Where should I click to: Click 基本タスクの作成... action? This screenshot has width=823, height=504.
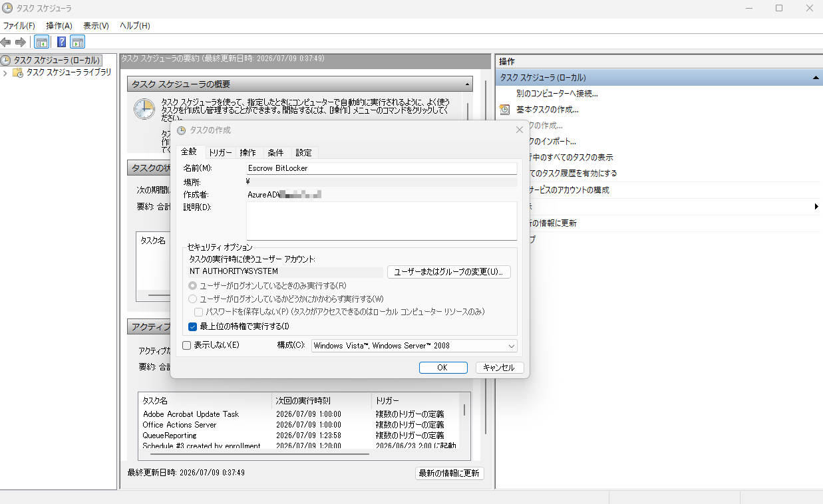coord(547,110)
